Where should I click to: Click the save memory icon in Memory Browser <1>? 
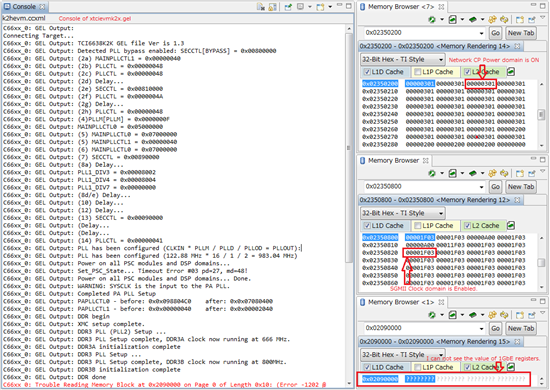point(452,315)
